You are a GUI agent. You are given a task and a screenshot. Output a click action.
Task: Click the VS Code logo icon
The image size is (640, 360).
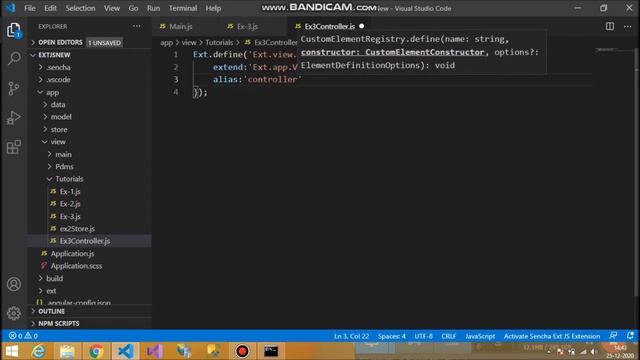pos(11,8)
